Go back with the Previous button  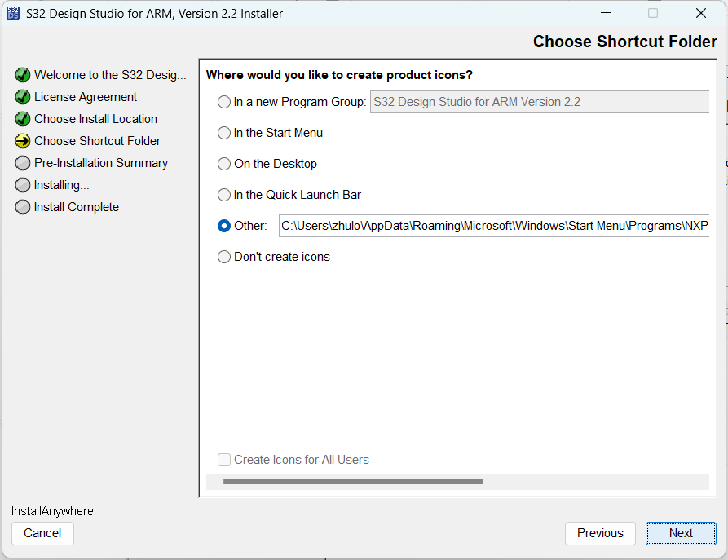[x=600, y=533]
